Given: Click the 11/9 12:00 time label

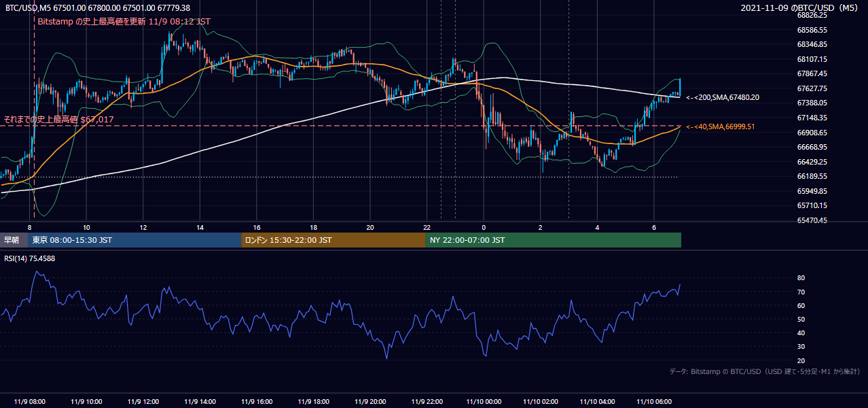Looking at the screenshot, I should (143, 401).
